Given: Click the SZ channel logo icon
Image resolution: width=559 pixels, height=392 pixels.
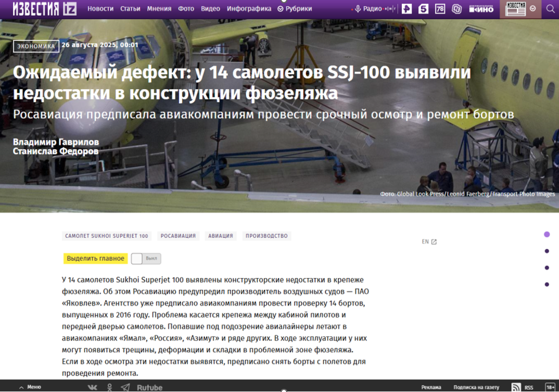Looking at the screenshot, I should click(456, 8).
